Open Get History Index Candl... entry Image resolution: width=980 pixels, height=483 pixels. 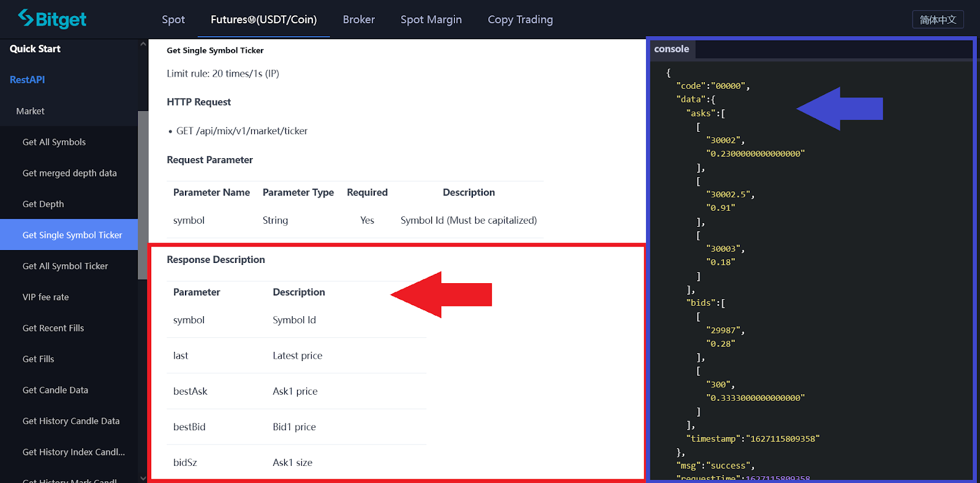[x=73, y=452]
